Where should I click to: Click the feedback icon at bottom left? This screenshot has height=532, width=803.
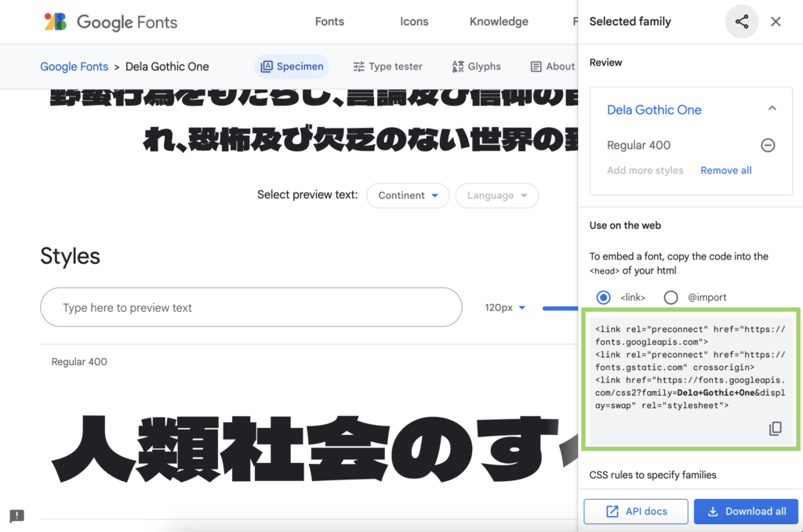pos(17,516)
